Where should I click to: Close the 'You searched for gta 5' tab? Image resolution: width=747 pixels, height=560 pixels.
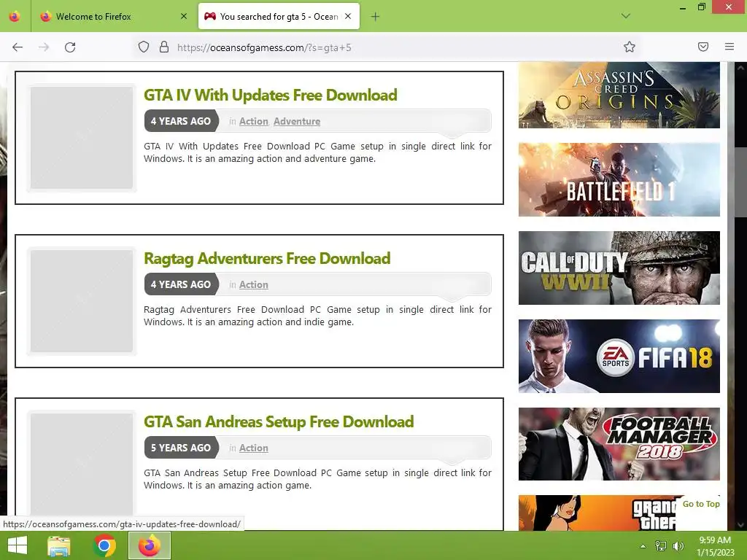tap(348, 16)
